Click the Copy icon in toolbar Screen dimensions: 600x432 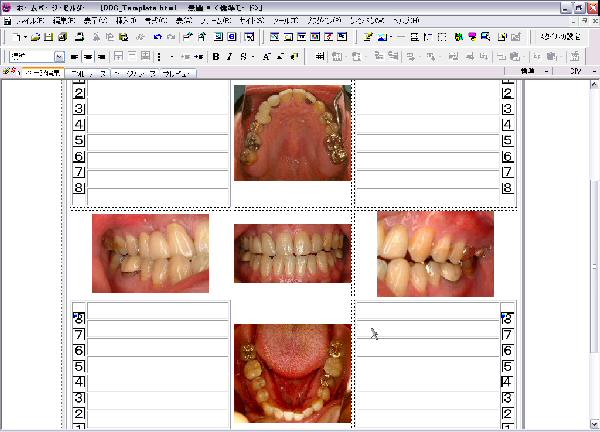(x=110, y=37)
